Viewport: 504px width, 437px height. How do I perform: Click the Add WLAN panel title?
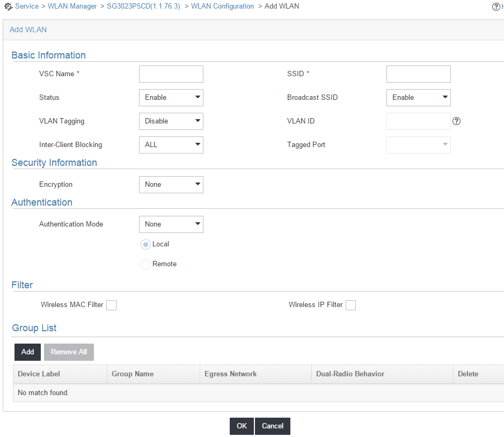click(28, 30)
